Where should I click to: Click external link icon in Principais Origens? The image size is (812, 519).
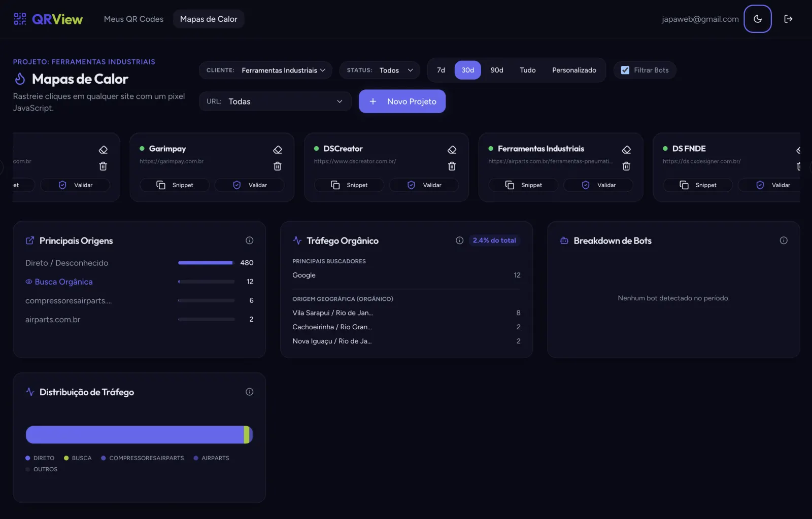coord(30,240)
